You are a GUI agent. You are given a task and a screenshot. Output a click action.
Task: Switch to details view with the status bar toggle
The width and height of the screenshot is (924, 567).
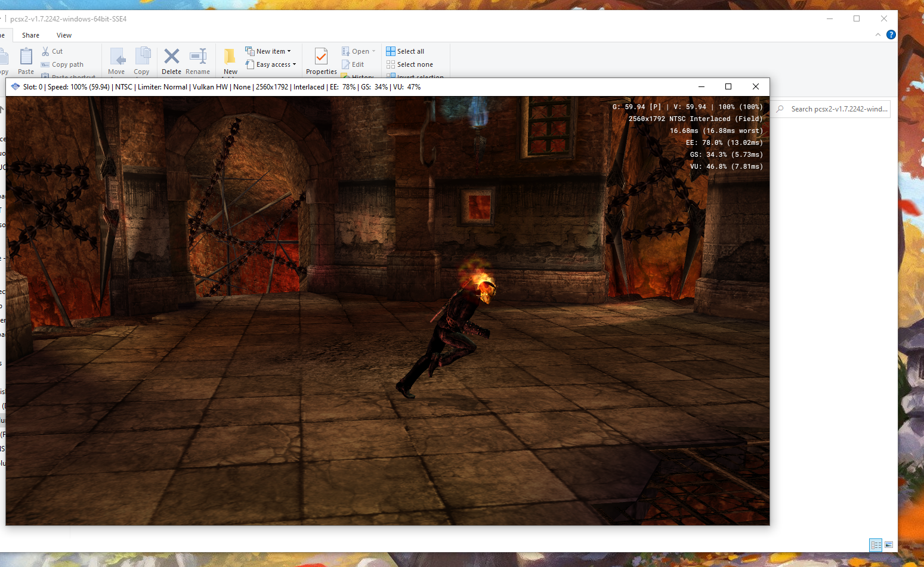click(876, 545)
